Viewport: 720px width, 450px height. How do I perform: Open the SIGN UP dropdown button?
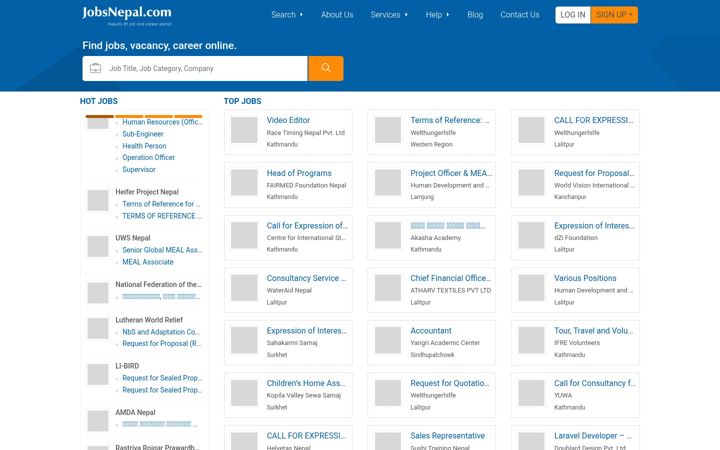tap(614, 15)
